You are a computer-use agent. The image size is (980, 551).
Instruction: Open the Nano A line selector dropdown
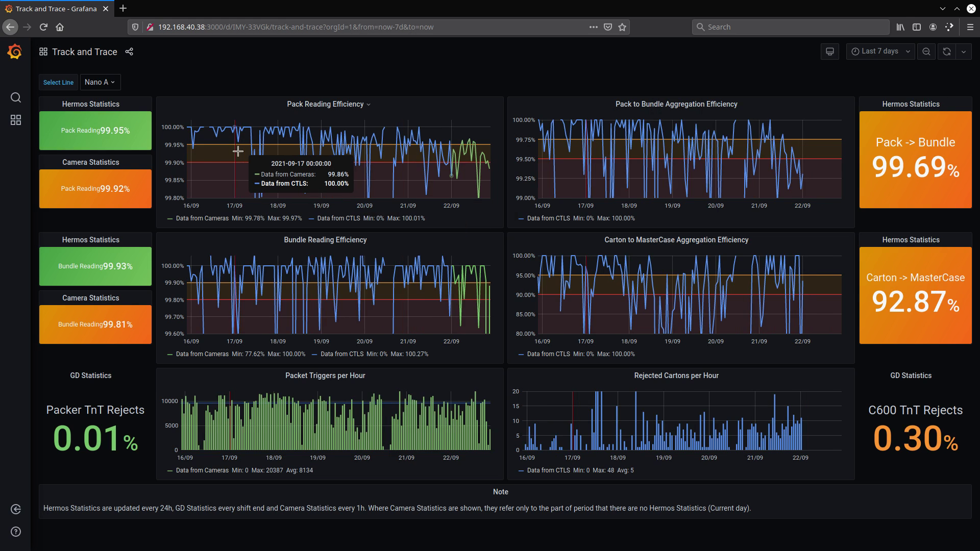tap(100, 82)
